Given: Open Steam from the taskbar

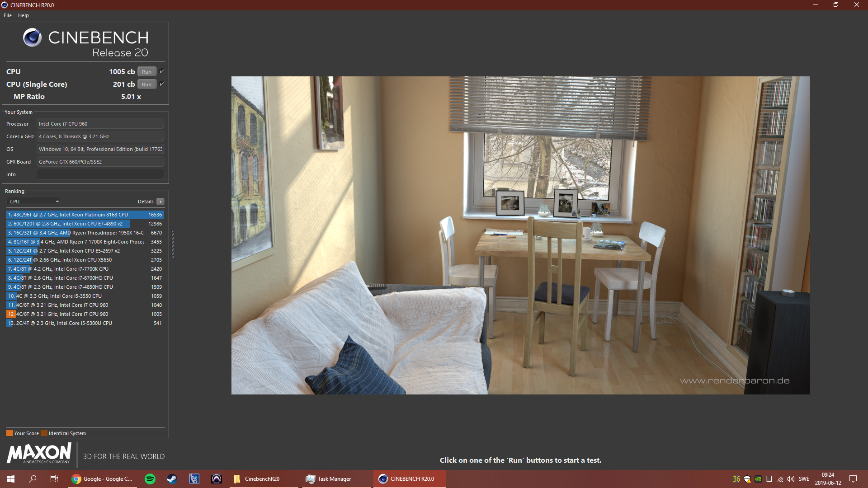Looking at the screenshot, I should click(x=172, y=479).
